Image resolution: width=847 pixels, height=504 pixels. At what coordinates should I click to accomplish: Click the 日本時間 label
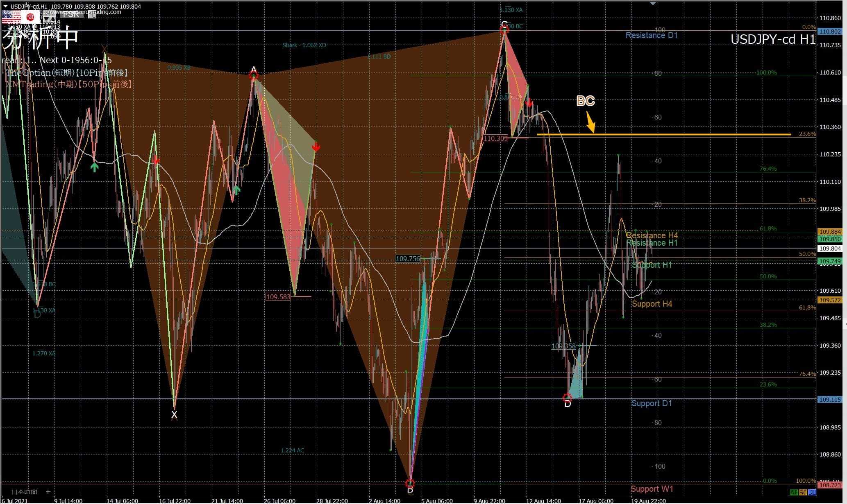coord(24,492)
